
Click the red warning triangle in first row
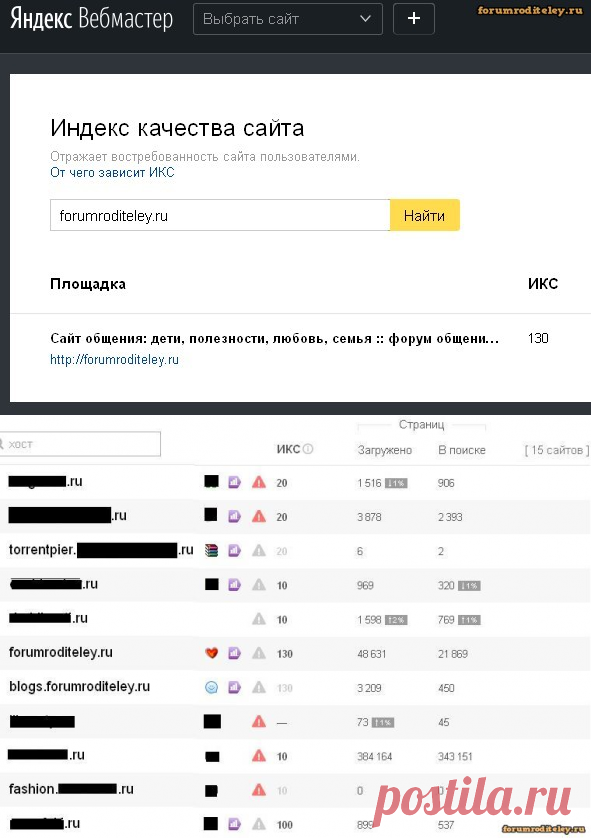coord(259,483)
